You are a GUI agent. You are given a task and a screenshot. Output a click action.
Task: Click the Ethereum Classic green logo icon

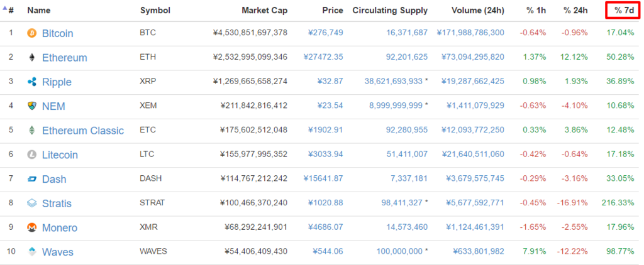tap(31, 131)
